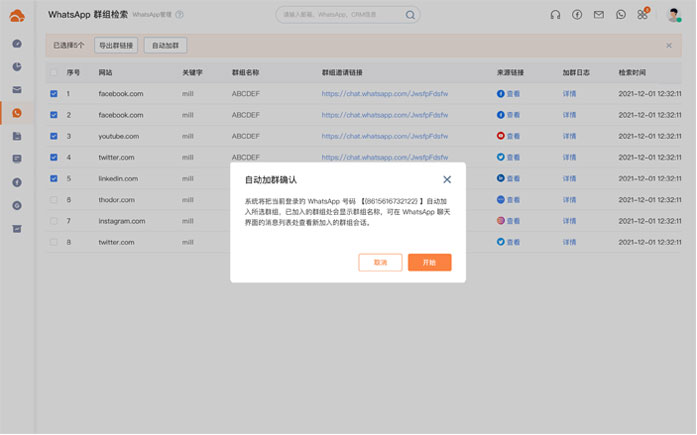This screenshot has height=435, width=697.
Task: Open WhatsApp invite link in row 1
Action: pyautogui.click(x=385, y=94)
